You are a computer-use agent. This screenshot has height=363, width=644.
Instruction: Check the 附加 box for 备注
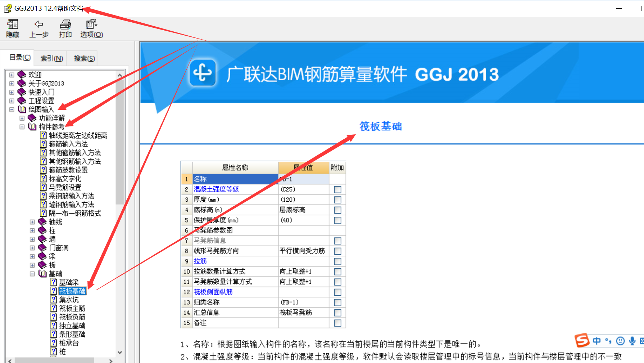coord(337,323)
